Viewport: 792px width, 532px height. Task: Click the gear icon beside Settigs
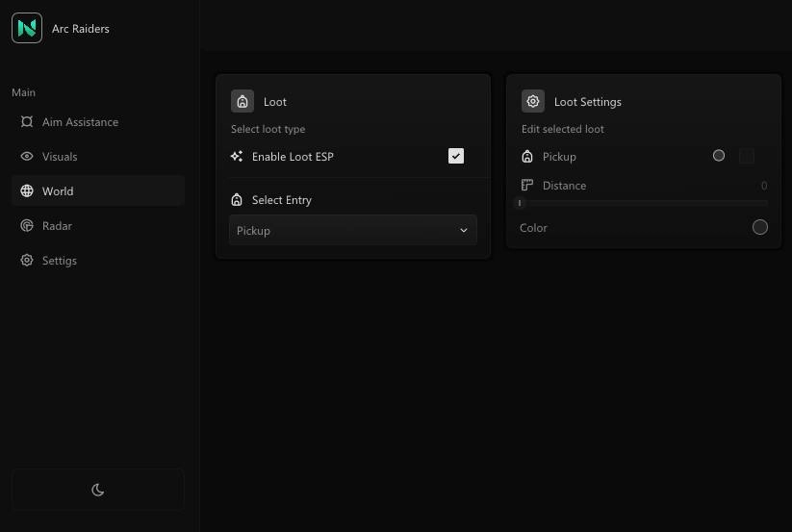[27, 261]
